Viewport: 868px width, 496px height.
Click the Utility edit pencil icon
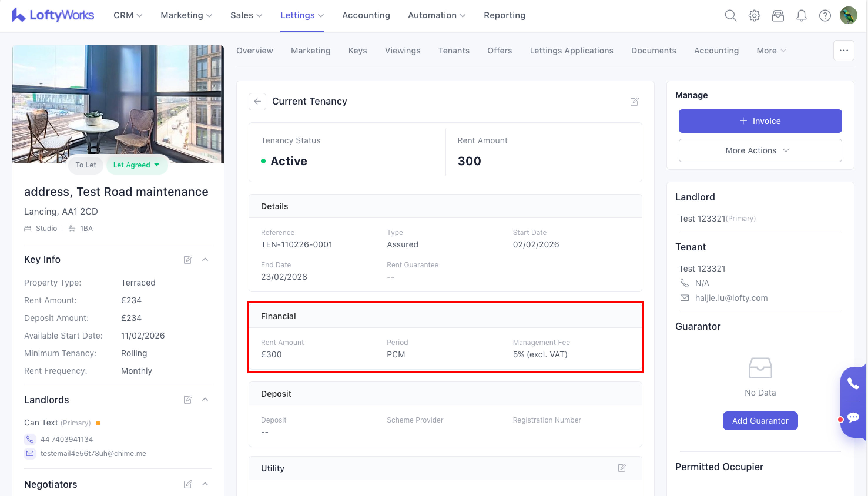[x=622, y=468]
